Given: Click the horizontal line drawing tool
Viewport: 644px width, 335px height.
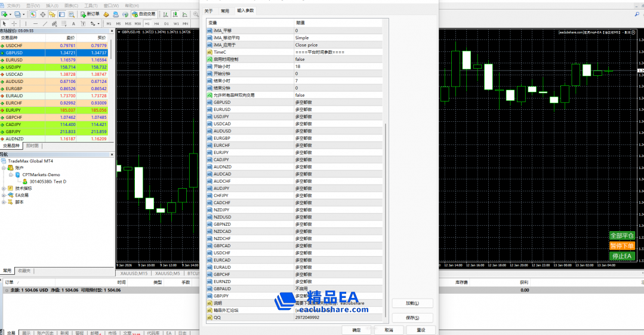Looking at the screenshot, I should (x=35, y=23).
